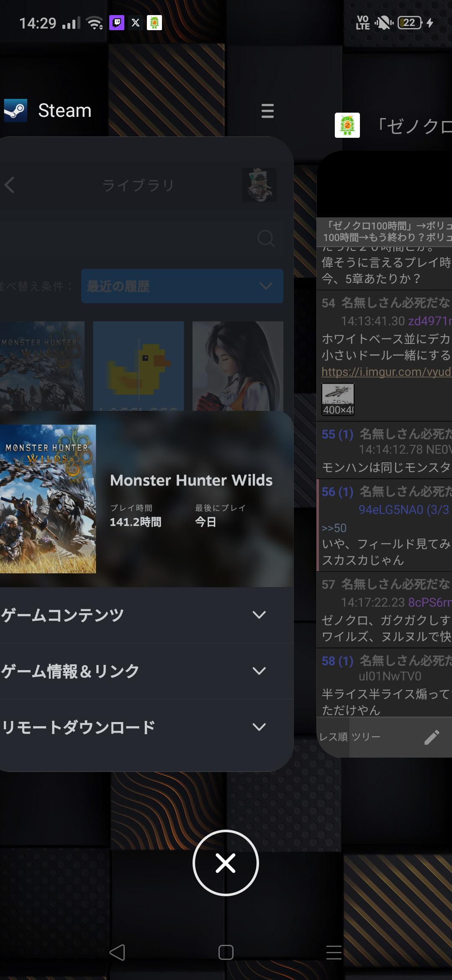The height and width of the screenshot is (980, 452).
Task: Select the ツリー tab
Action: (366, 737)
